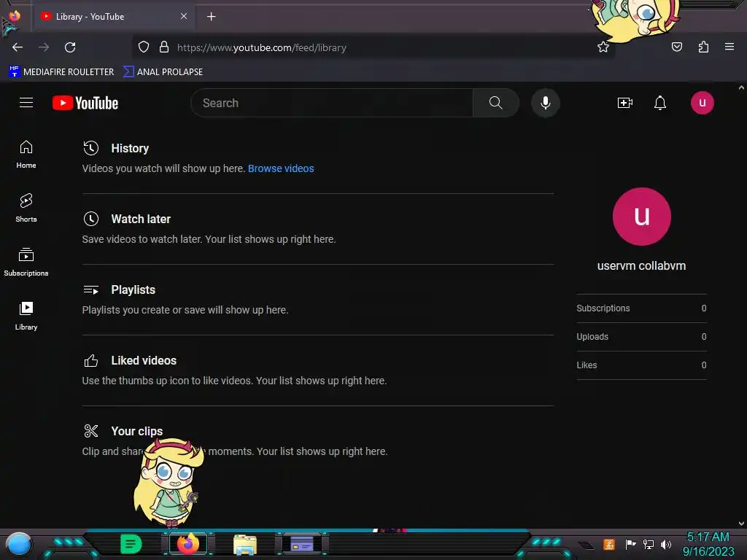
Task: Click into the YouTube Search field
Action: [332, 103]
